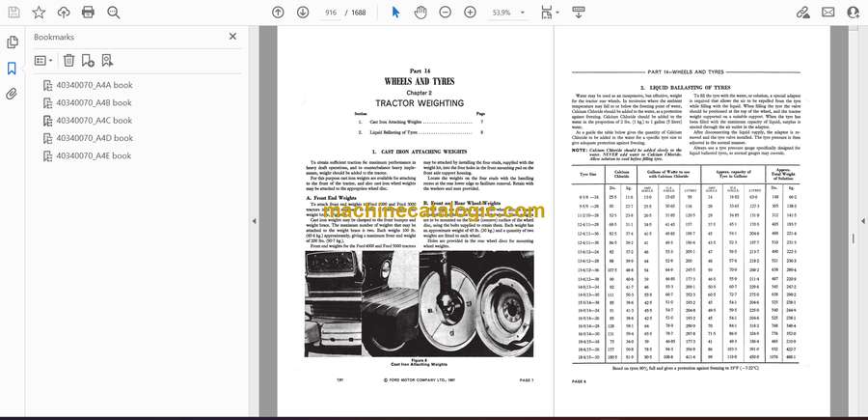This screenshot has width=868, height=420.
Task: Close the Bookmarks panel
Action: pos(232,37)
